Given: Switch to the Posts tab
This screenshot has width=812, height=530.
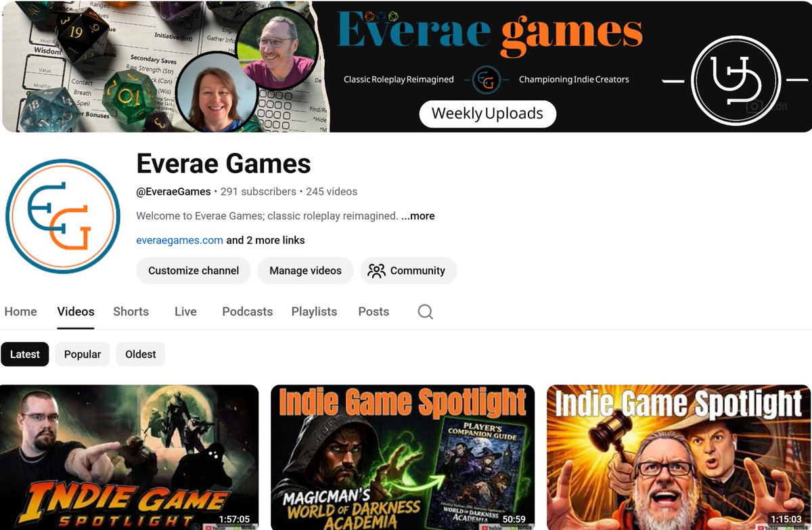Looking at the screenshot, I should click(374, 311).
